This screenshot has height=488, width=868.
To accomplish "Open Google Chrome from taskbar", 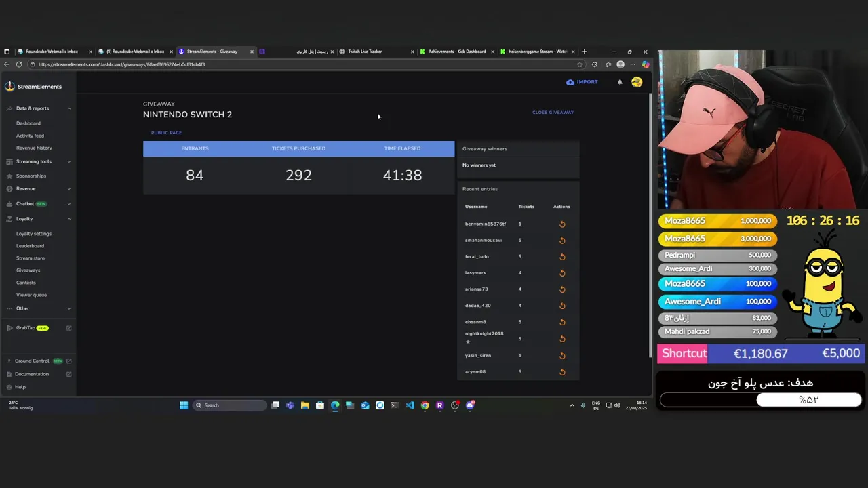I will point(425,405).
